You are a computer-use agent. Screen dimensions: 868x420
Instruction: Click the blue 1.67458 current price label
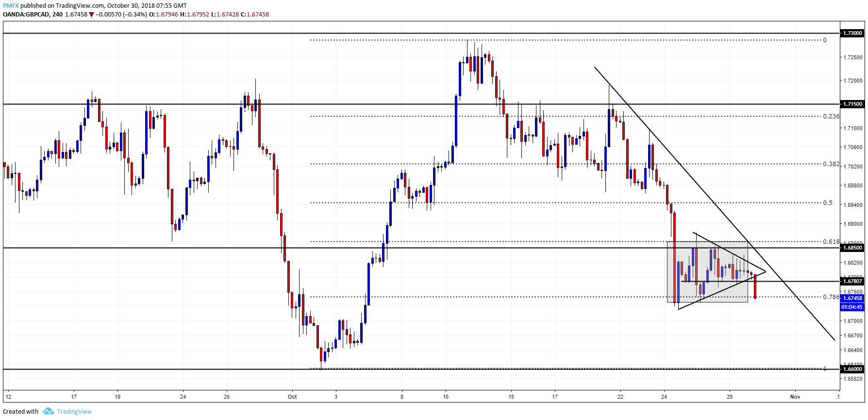tap(852, 298)
